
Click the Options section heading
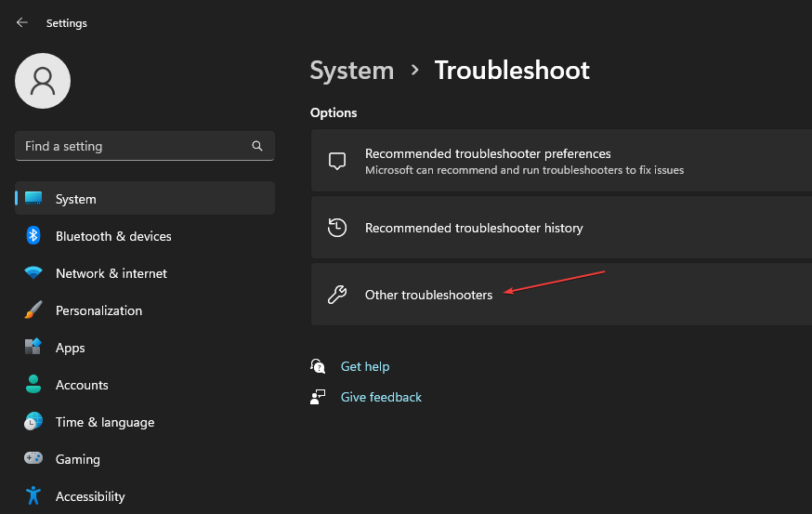pyautogui.click(x=334, y=112)
